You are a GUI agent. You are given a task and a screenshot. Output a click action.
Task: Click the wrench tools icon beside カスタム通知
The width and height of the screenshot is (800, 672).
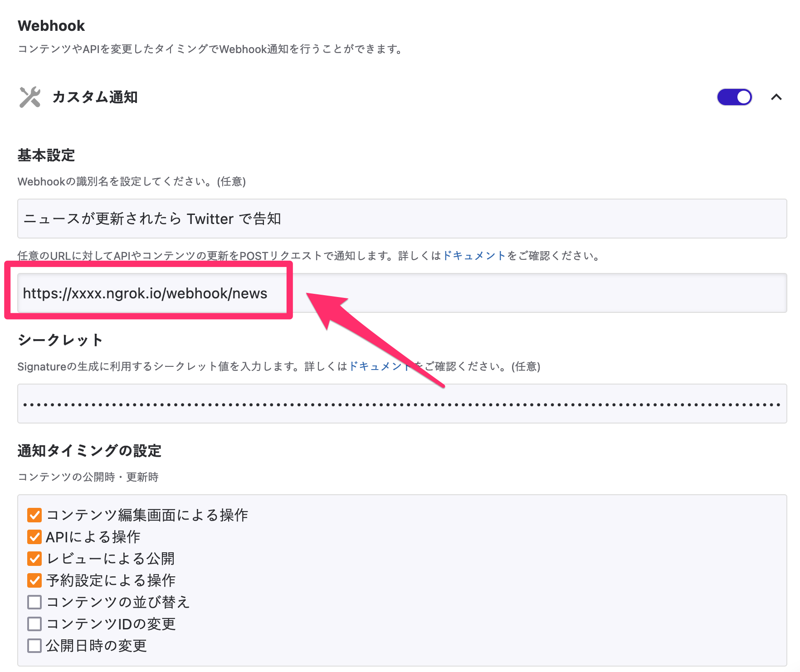pyautogui.click(x=30, y=97)
